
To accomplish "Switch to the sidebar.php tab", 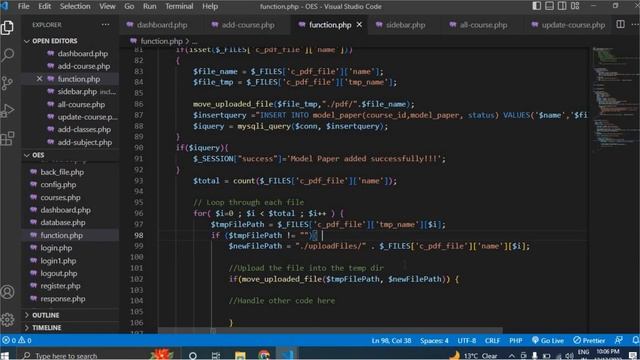I will click(401, 25).
